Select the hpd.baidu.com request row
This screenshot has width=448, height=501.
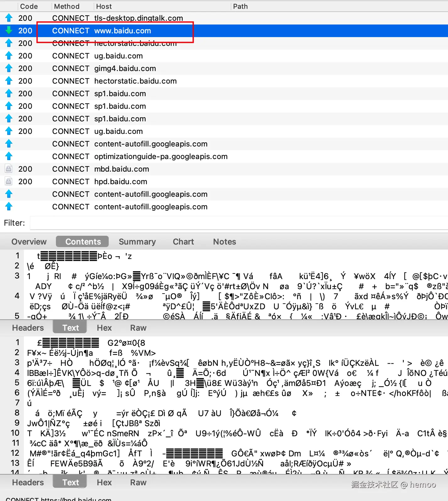[x=224, y=182]
